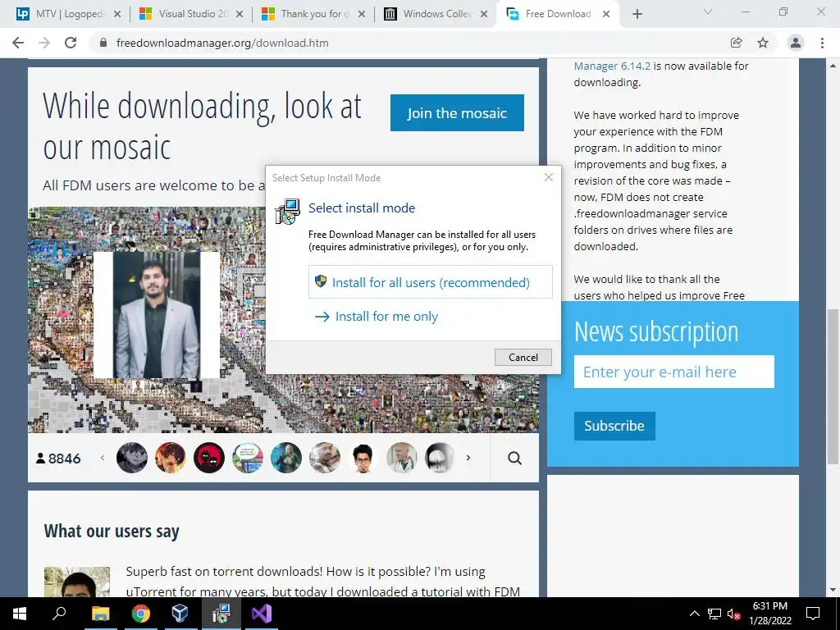Click the padlock site info icon
The image size is (840, 630).
(103, 43)
